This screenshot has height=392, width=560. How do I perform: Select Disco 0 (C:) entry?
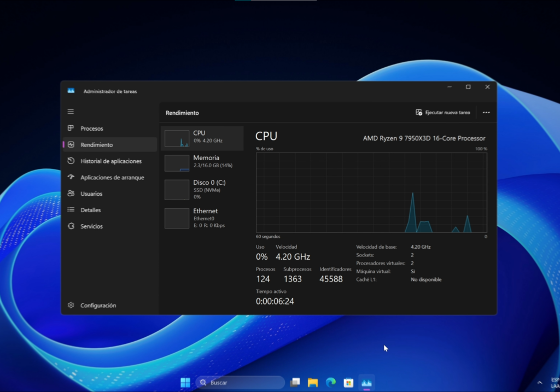click(x=202, y=189)
